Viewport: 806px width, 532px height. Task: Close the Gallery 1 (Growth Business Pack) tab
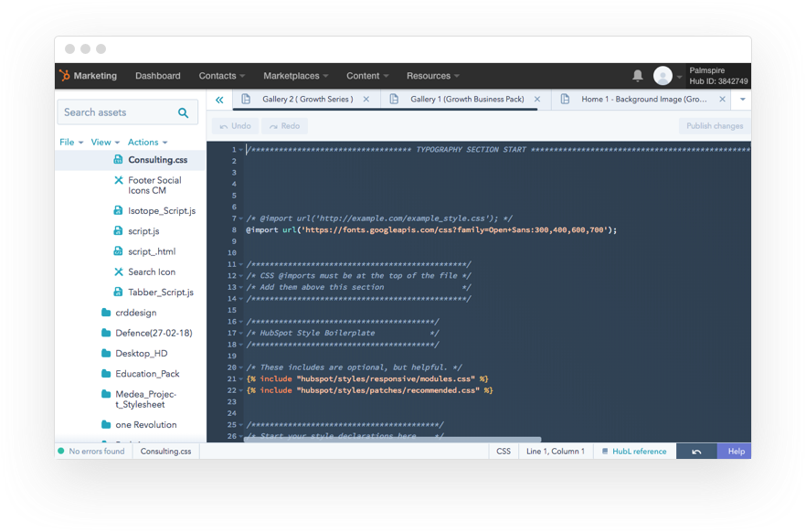(x=537, y=100)
